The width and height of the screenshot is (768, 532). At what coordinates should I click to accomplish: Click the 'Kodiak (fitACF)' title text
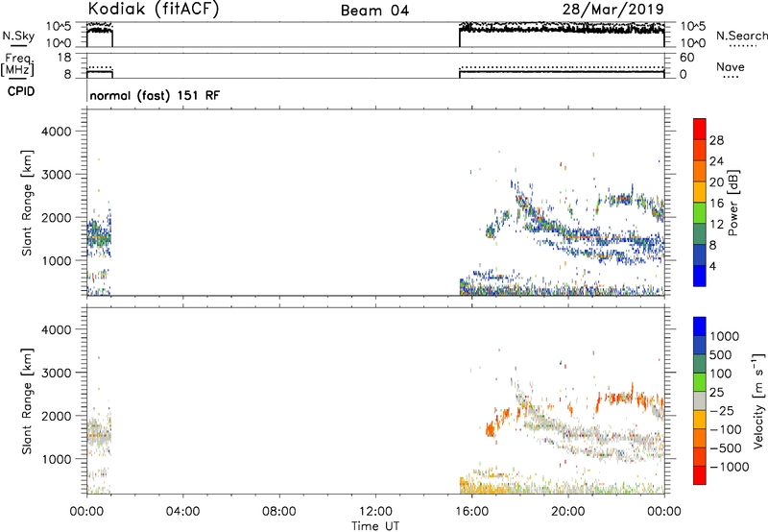(x=154, y=10)
